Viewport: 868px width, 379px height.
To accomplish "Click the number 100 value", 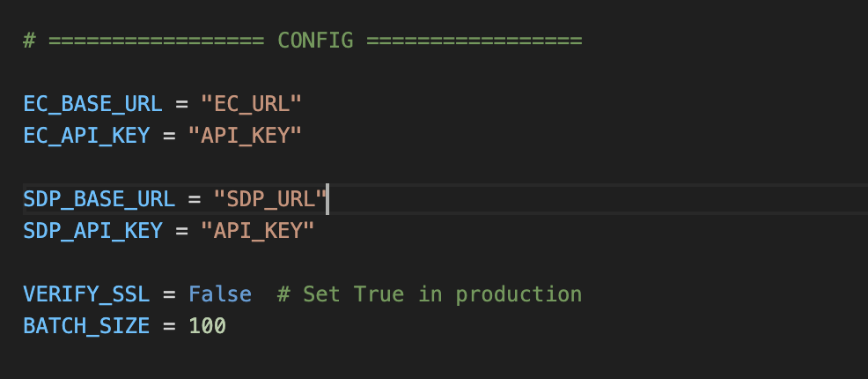I will (x=207, y=326).
